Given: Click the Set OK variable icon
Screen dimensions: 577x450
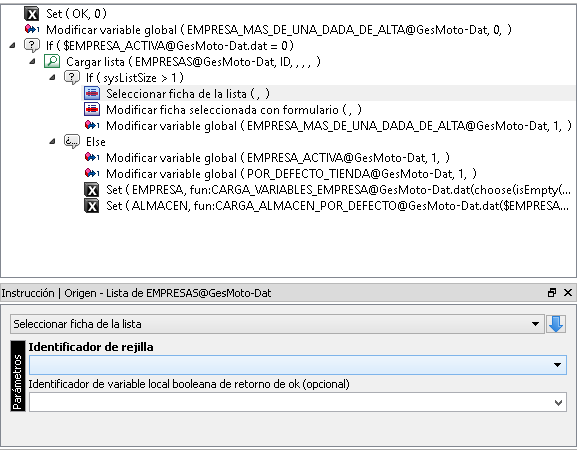Looking at the screenshot, I should pos(32,14).
